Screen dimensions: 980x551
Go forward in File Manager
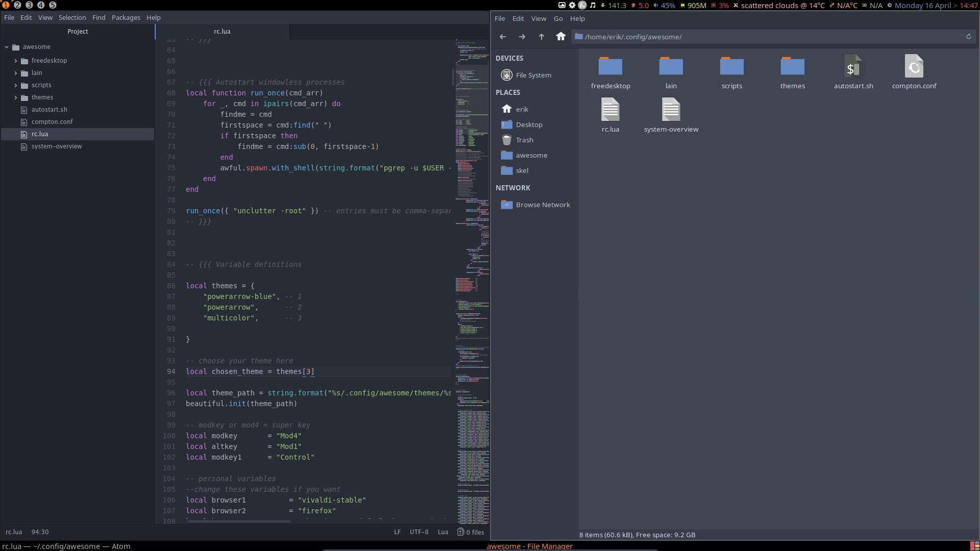(522, 37)
